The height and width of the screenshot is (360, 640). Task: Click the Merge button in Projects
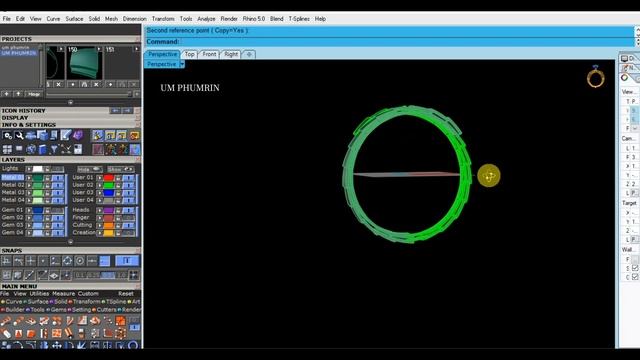[34, 94]
